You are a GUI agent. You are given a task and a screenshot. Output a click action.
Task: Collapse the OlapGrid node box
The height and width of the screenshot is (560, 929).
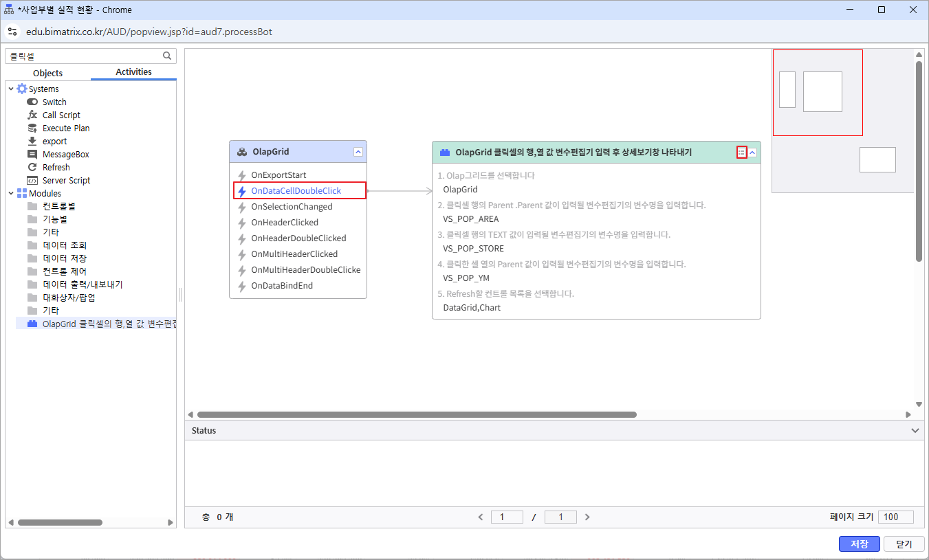coord(358,152)
